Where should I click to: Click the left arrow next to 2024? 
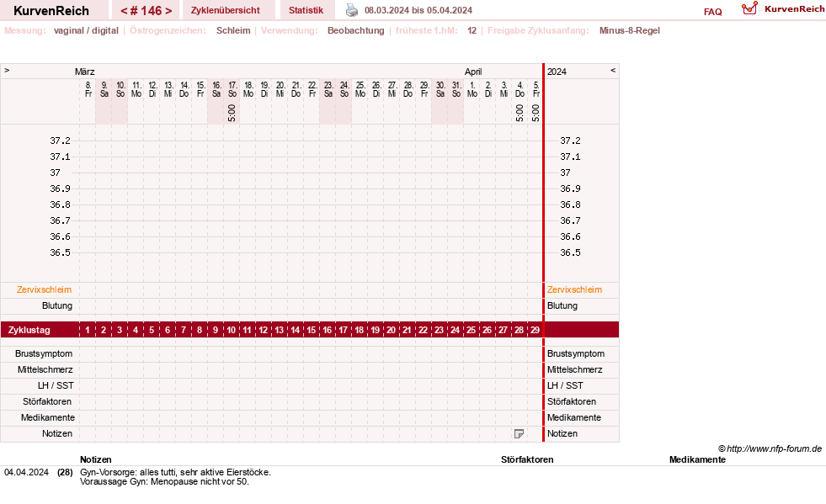pyautogui.click(x=613, y=70)
